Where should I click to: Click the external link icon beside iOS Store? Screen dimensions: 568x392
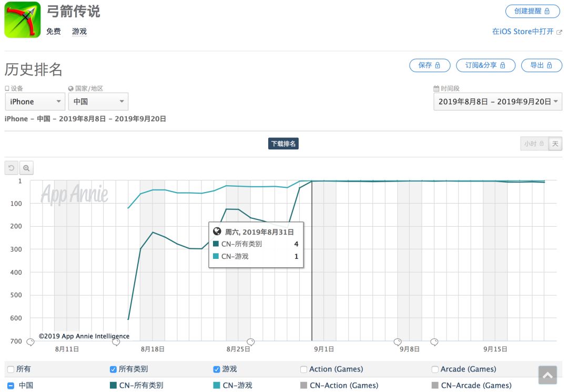pyautogui.click(x=559, y=32)
